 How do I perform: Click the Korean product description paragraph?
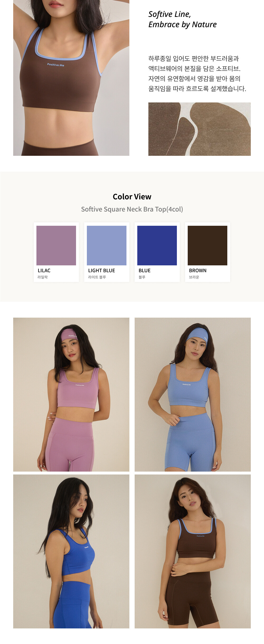point(197,73)
